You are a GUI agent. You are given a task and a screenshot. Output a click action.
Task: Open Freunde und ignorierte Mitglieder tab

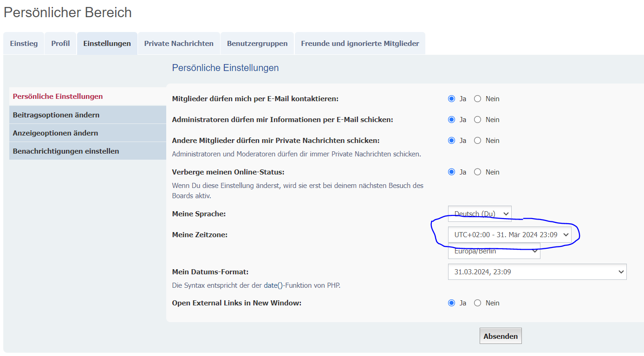pos(360,44)
